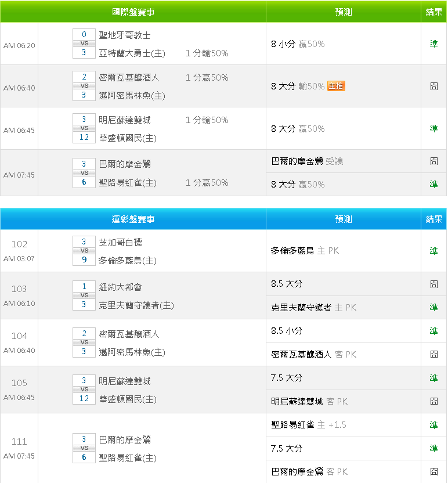Click score 0 for 聖地牙哥教士

coord(84,34)
